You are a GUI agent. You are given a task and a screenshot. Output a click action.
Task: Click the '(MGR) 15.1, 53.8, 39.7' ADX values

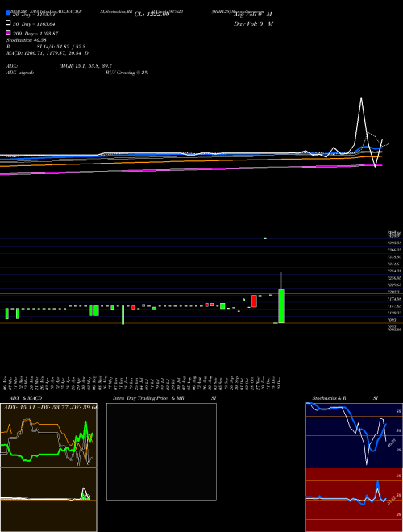pos(85,66)
